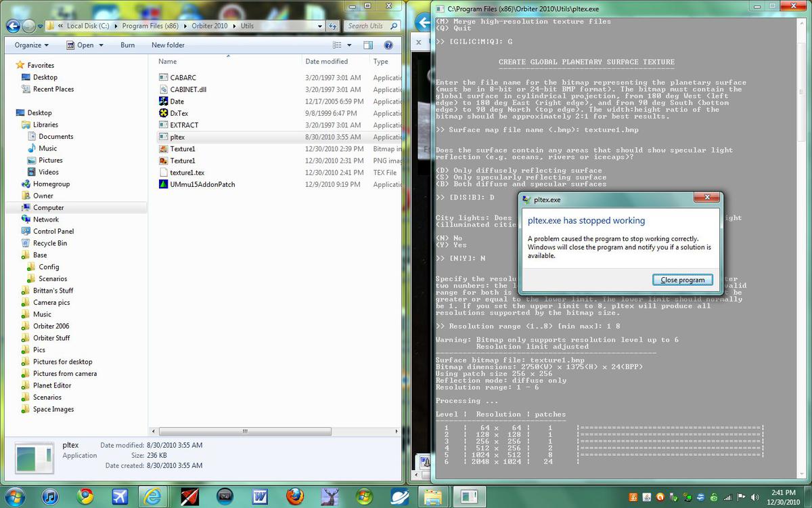The image size is (812, 508).
Task: Open Microsoft Word from the taskbar
Action: click(260, 496)
